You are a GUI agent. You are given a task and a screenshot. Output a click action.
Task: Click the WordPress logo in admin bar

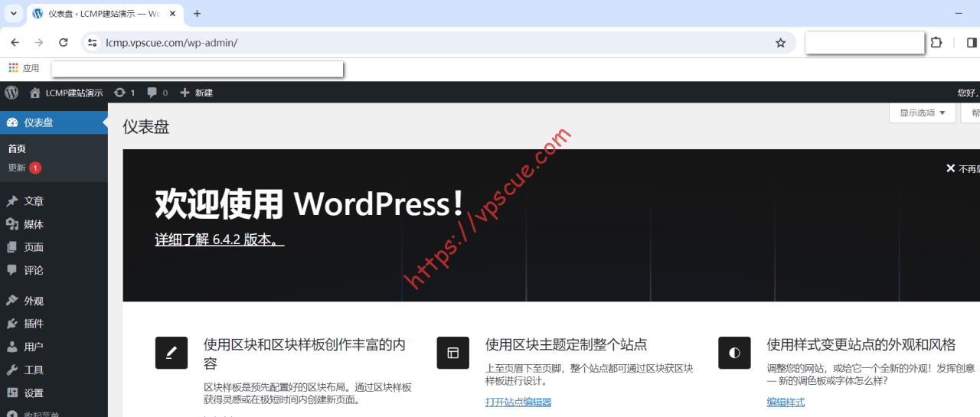coord(11,93)
